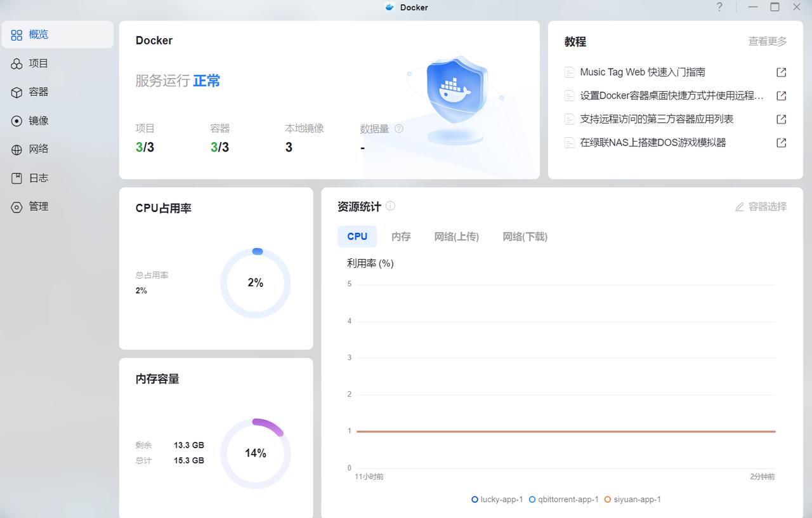Click the 教程 panel heading
The width and height of the screenshot is (812, 518).
point(575,42)
